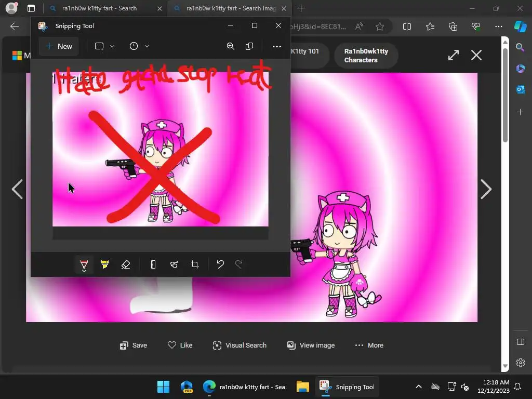Show hidden system tray icons

pyautogui.click(x=419, y=387)
